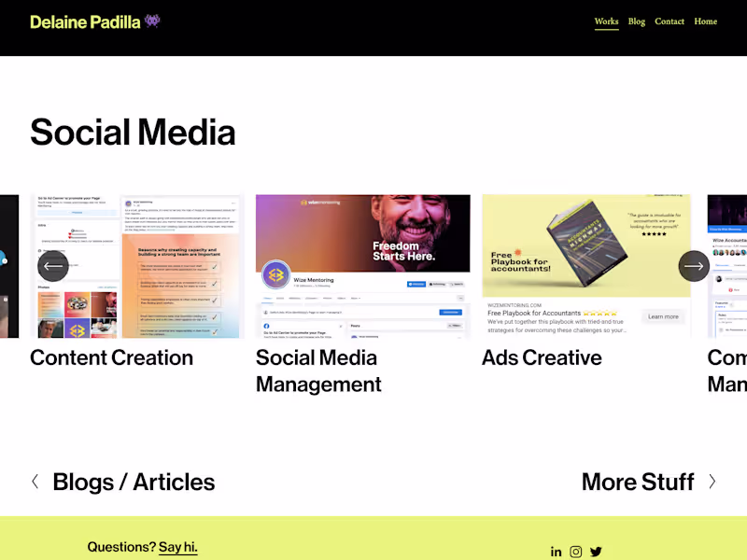
Task: Open the Ads Creative thumbnail image
Action: click(x=586, y=266)
